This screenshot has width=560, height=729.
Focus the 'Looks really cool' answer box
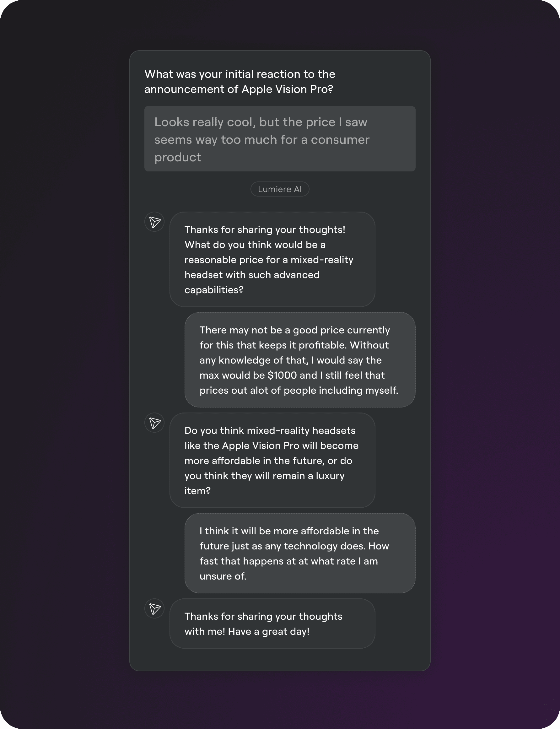click(280, 139)
